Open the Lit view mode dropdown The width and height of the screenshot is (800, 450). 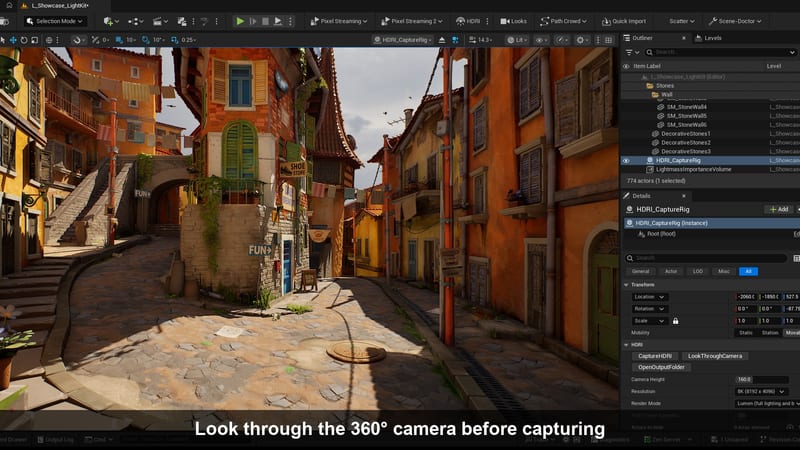click(517, 39)
